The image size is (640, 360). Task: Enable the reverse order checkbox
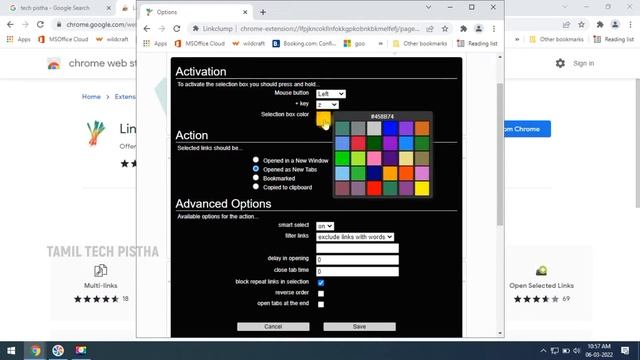point(321,293)
